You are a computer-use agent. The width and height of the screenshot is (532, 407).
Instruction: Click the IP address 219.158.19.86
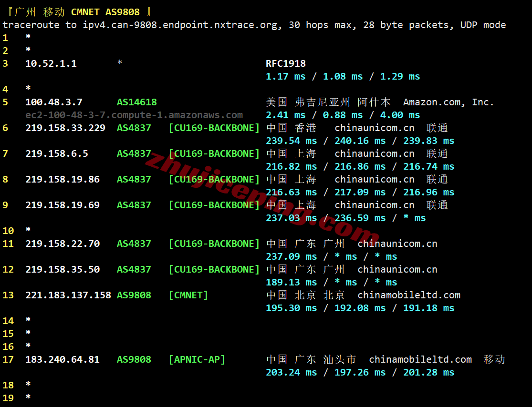coord(63,180)
